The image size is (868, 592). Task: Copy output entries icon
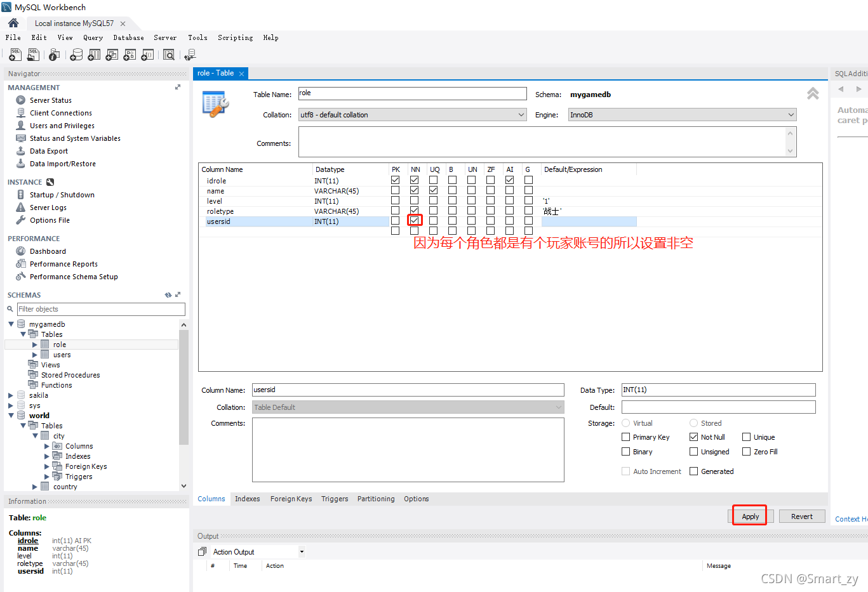tap(203, 552)
